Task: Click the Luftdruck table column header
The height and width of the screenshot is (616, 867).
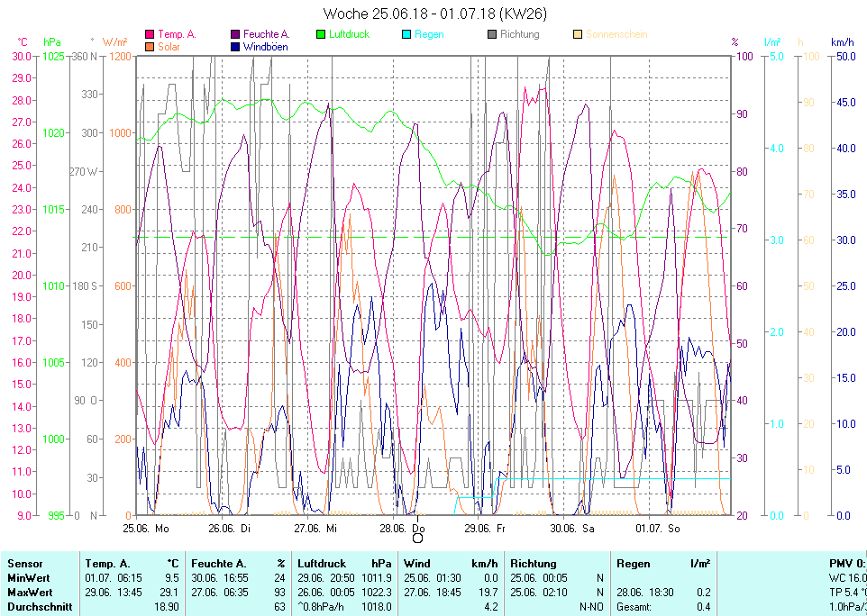Action: click(322, 564)
